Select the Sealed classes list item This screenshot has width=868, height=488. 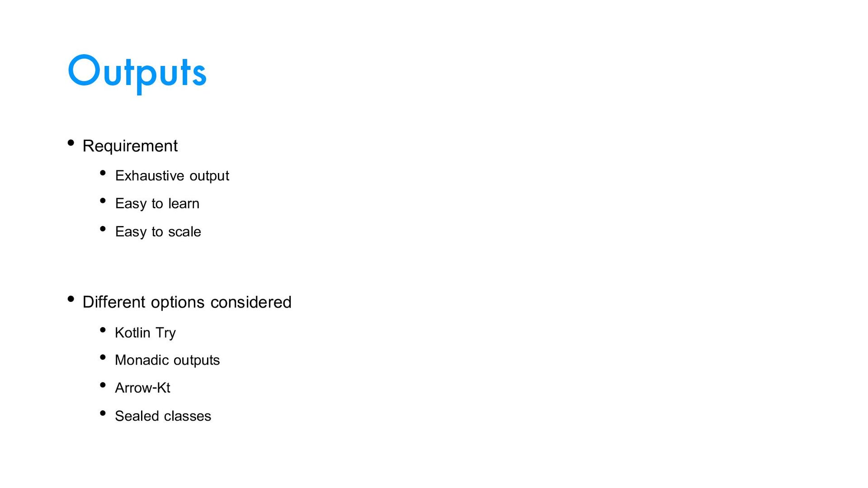click(x=163, y=416)
